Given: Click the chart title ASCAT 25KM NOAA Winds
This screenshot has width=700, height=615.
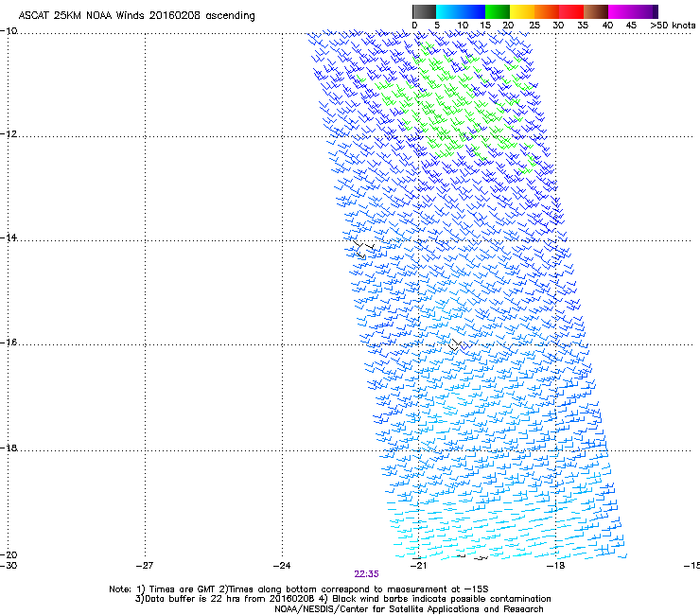Looking at the screenshot, I should point(136,16).
